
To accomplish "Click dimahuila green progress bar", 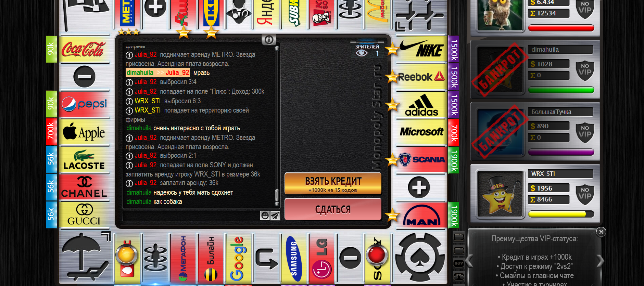I will pyautogui.click(x=561, y=90).
